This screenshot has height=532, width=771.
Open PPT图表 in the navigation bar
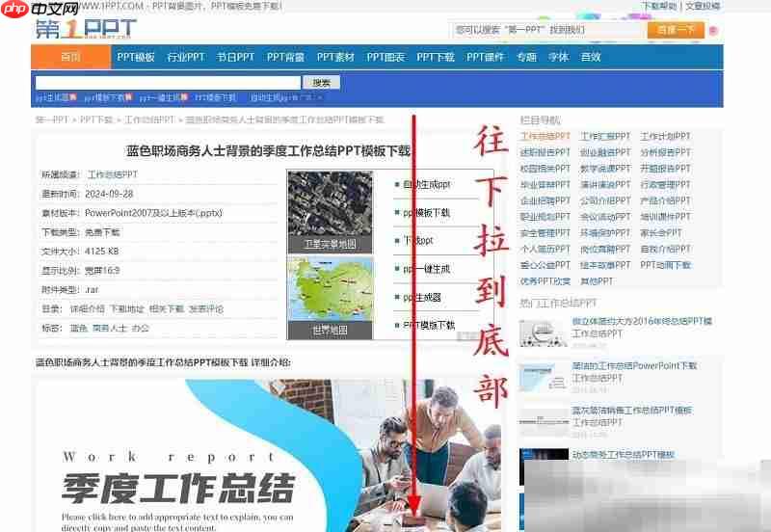tap(385, 57)
